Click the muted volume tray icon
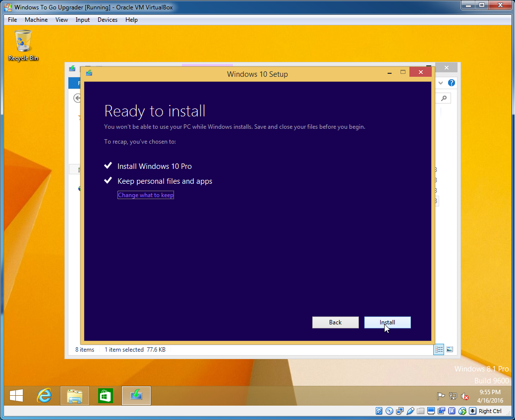Viewport: 515px width, 420px height. point(465,396)
